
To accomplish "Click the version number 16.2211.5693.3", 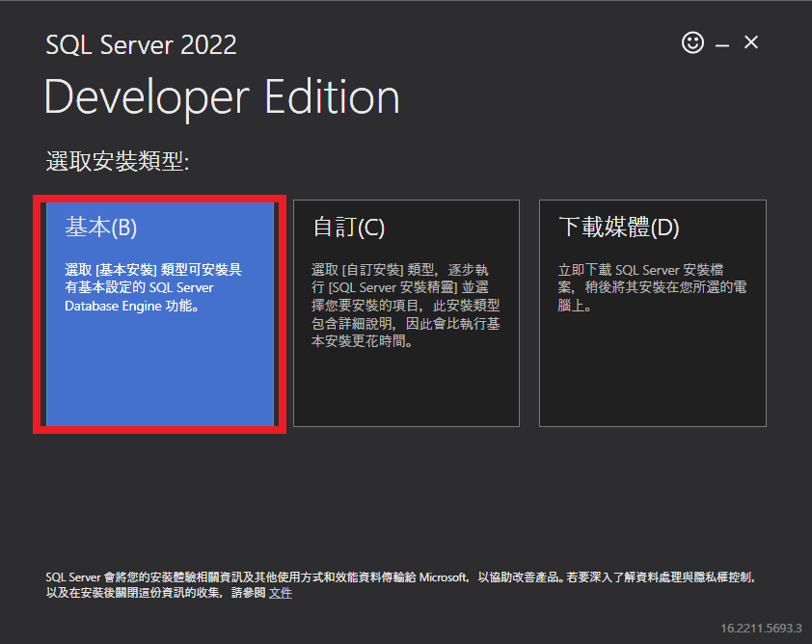I will point(761,628).
